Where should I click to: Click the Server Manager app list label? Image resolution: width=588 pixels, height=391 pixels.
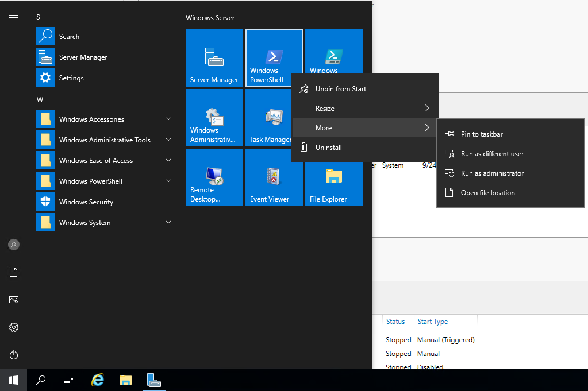click(83, 57)
